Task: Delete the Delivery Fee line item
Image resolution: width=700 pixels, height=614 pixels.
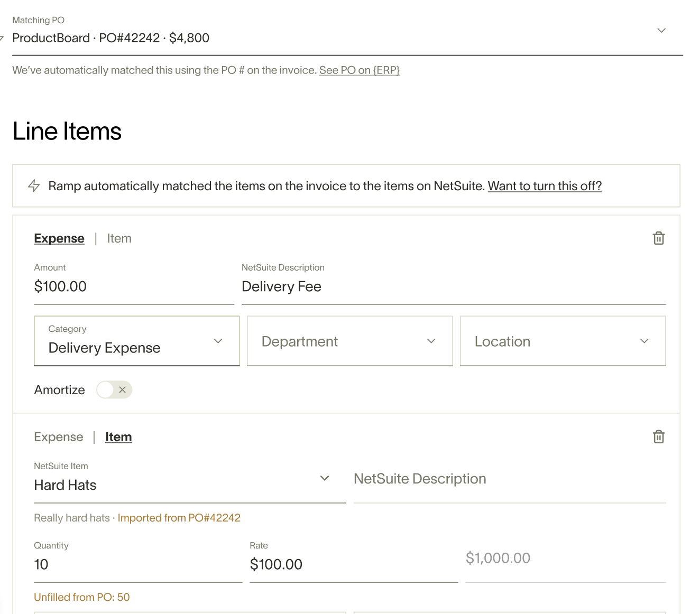Action: pos(658,238)
